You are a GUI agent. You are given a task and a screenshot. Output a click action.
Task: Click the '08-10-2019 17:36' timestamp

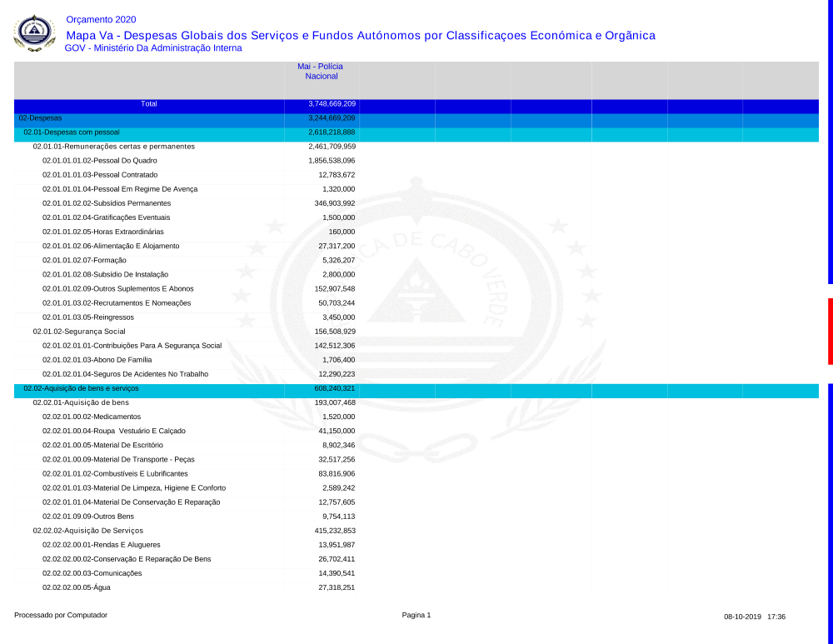(x=755, y=617)
